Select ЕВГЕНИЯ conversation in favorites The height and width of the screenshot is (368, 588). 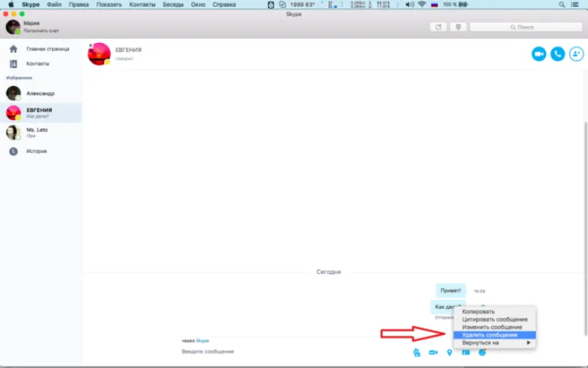pos(41,112)
